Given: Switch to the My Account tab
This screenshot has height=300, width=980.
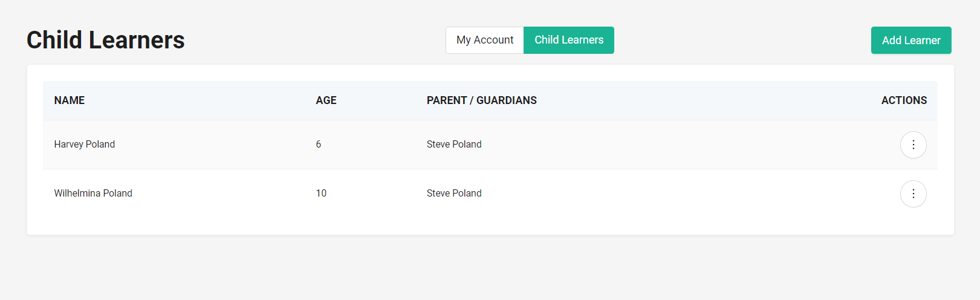Looking at the screenshot, I should point(485,40).
